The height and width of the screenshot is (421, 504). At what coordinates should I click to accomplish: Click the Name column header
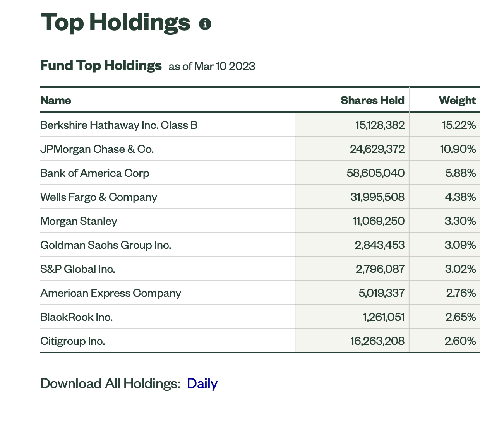56,100
